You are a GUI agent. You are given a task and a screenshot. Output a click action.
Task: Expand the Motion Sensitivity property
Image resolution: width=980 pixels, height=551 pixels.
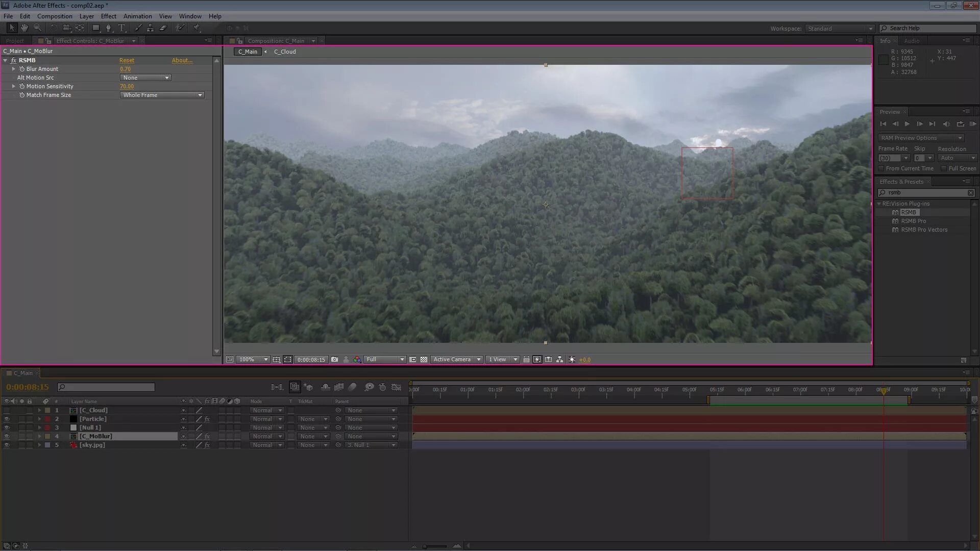click(x=14, y=86)
